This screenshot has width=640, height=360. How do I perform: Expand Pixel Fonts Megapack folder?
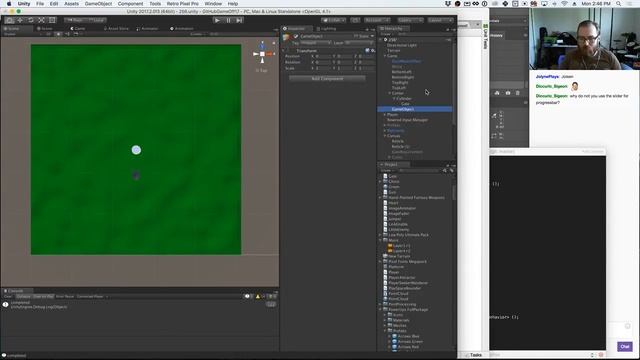pos(380,262)
